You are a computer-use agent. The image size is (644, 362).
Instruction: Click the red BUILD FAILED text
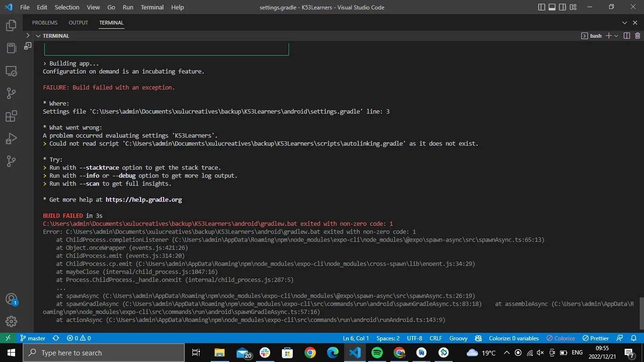click(x=63, y=216)
